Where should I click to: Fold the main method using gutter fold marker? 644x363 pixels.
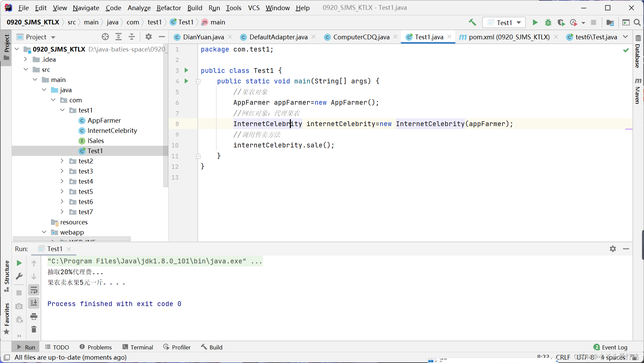[198, 81]
